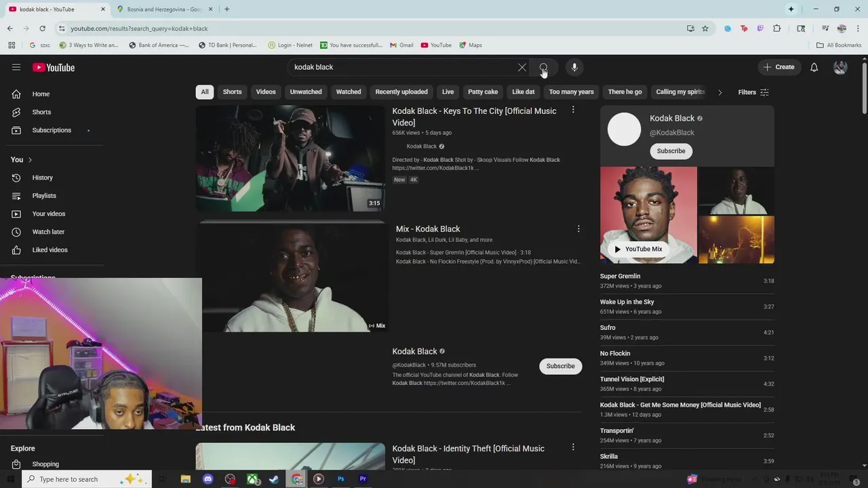Open more options for Keys To The City video
Screen dimensions: 868x488
(573, 110)
